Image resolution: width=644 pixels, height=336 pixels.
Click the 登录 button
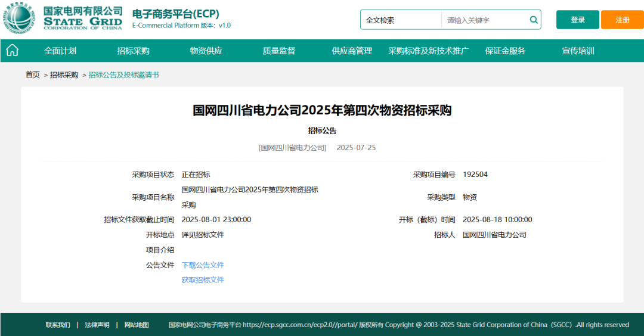pos(577,20)
